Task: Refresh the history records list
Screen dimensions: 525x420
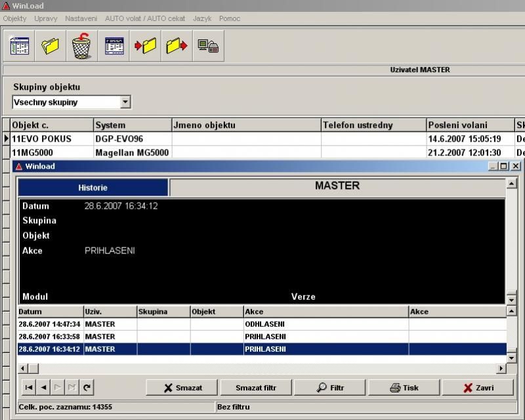Action: tap(87, 388)
